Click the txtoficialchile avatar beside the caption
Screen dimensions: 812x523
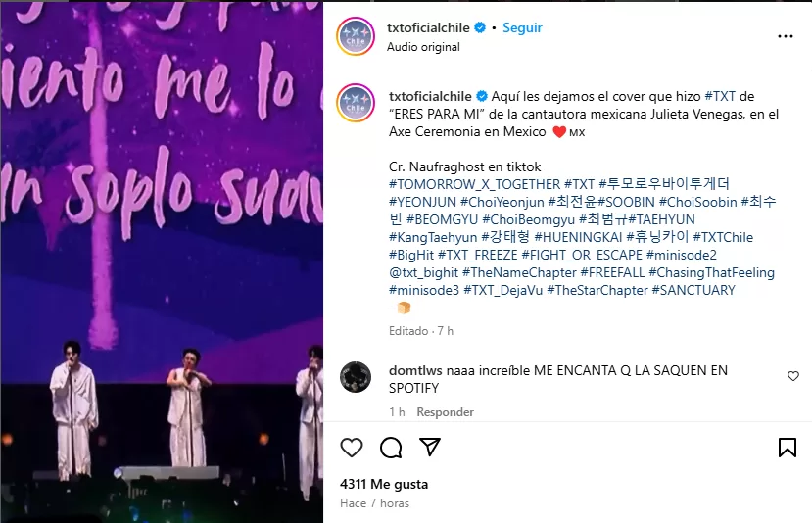pyautogui.click(x=356, y=103)
